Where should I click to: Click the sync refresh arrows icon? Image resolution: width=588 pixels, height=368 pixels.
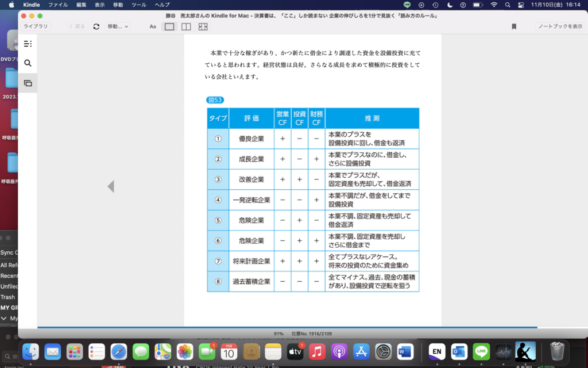tap(96, 26)
